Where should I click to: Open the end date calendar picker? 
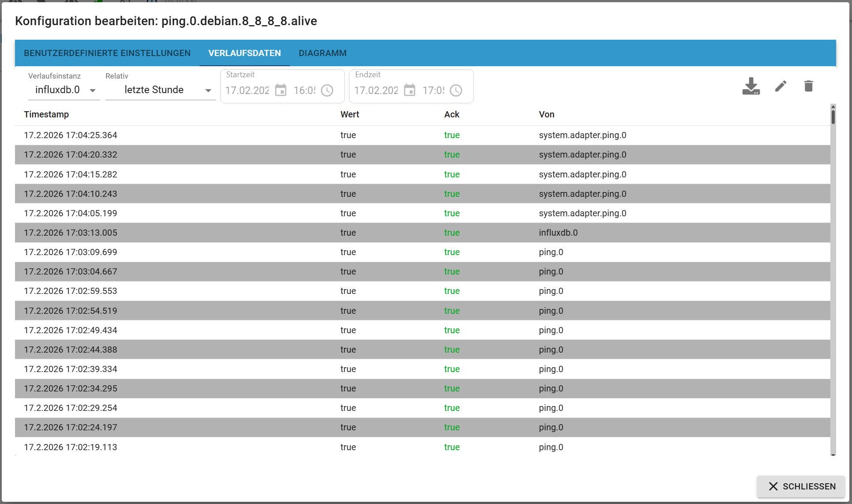410,90
